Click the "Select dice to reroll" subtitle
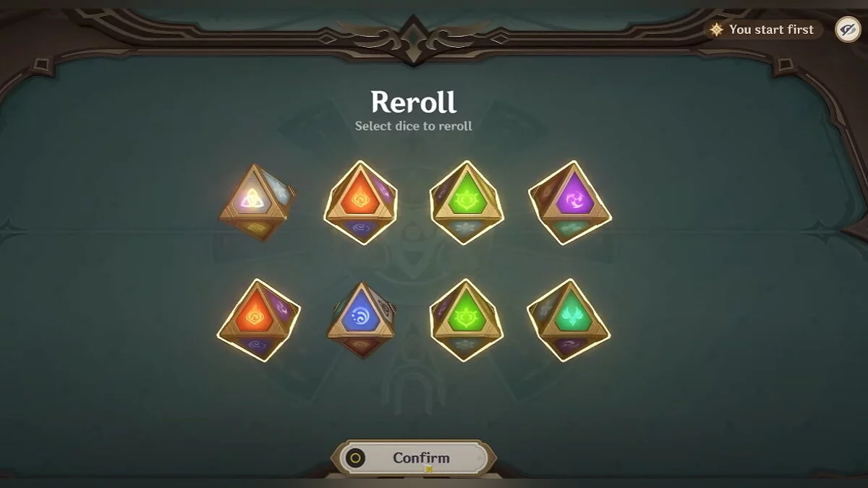Viewport: 868px width, 488px height. [x=414, y=126]
